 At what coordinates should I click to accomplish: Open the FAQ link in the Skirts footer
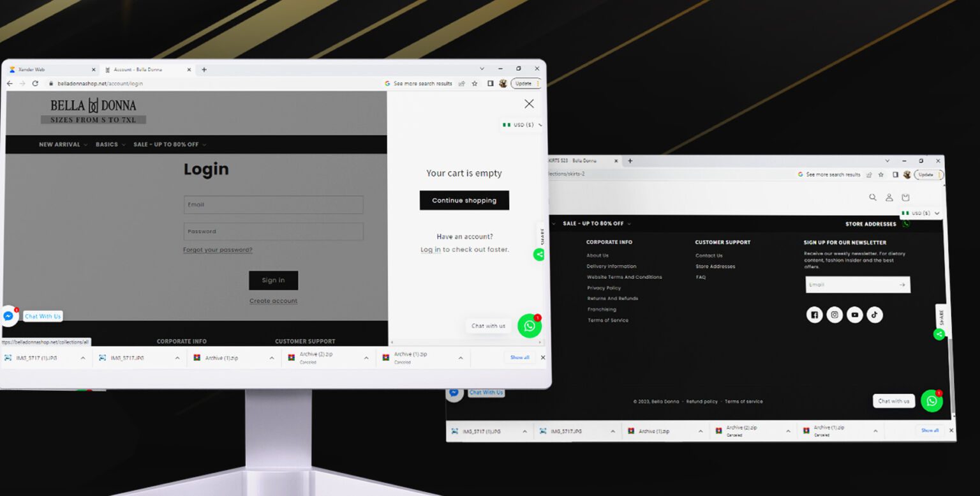(x=701, y=277)
